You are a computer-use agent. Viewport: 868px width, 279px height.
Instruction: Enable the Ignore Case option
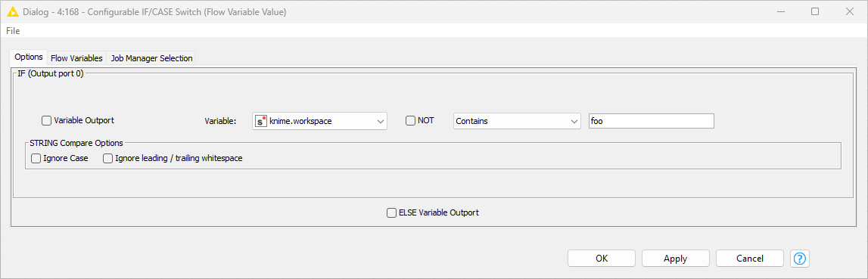tap(36, 158)
